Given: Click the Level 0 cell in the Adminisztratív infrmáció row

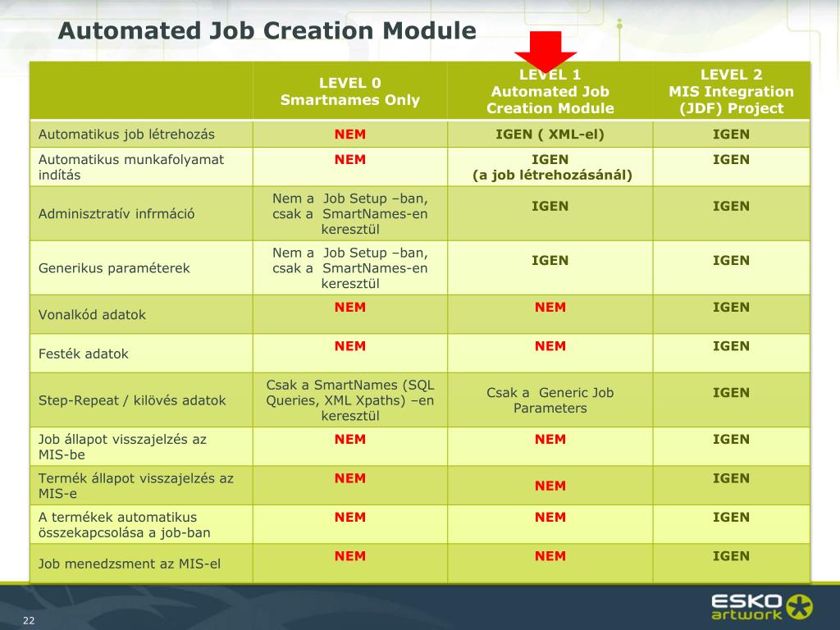Looking at the screenshot, I should click(x=349, y=214).
